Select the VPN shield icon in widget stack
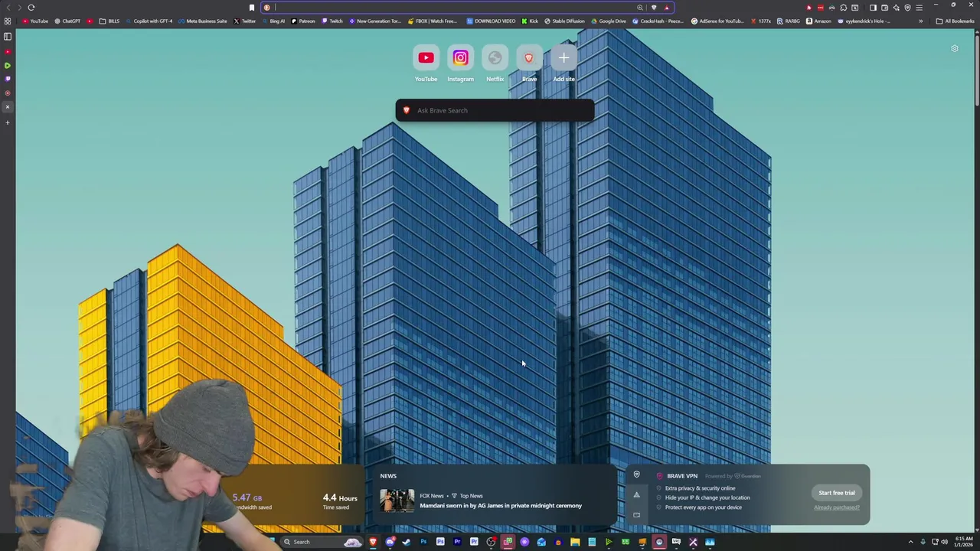The height and width of the screenshot is (551, 980). 636,475
